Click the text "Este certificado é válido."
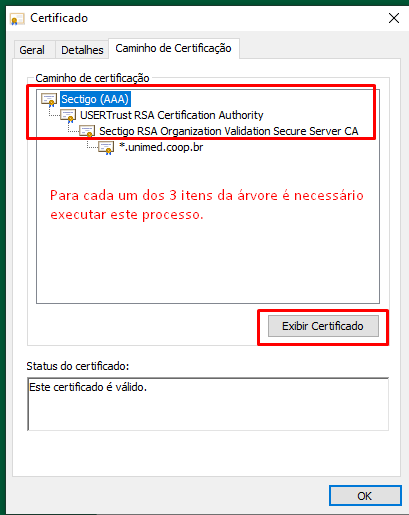 (x=88, y=387)
